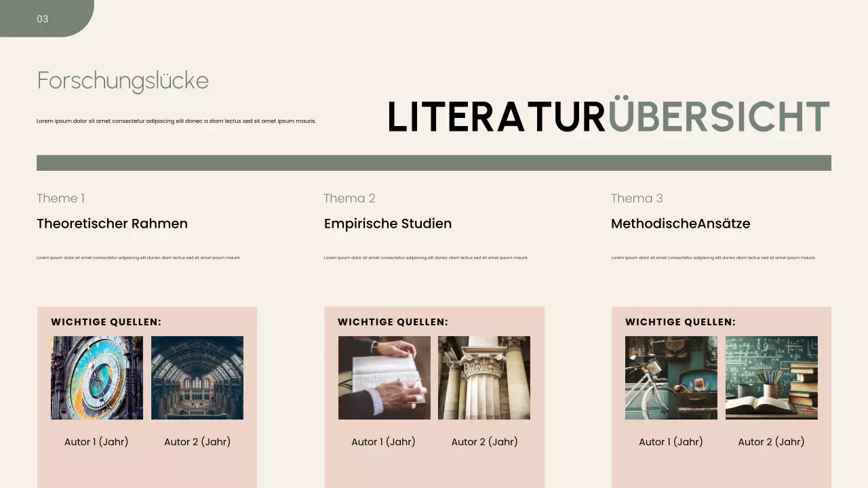Select the chalkboard and books image
The image size is (868, 488).
[771, 378]
